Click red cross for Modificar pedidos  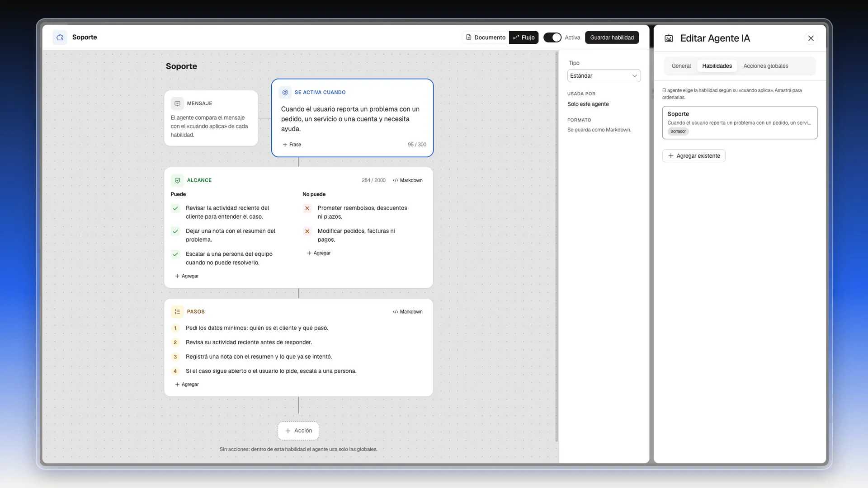(x=307, y=231)
